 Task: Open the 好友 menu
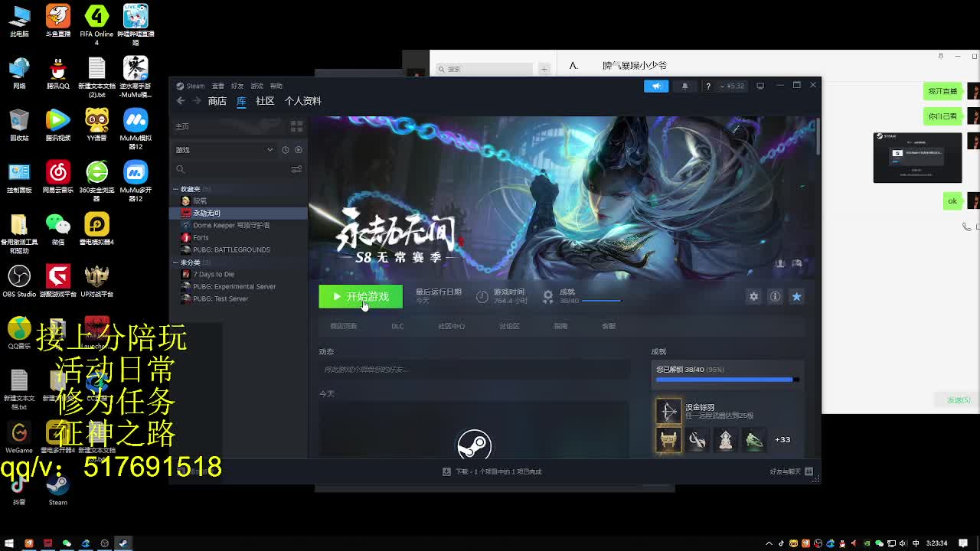(237, 86)
